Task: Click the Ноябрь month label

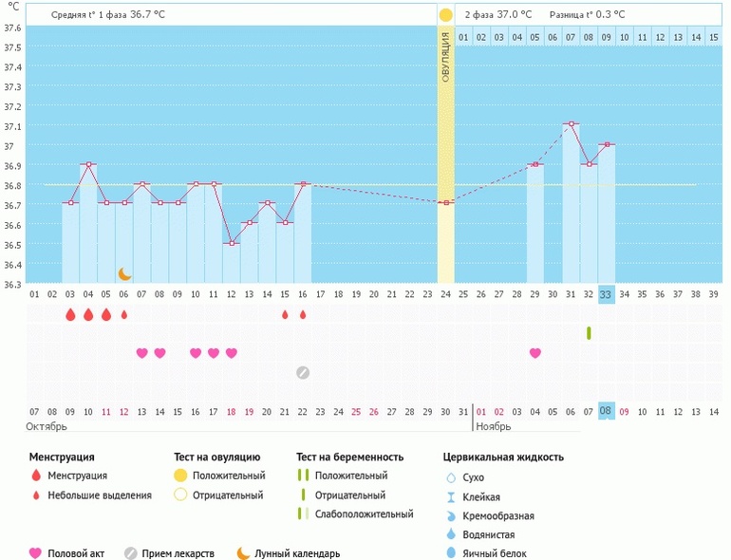Action: (491, 427)
